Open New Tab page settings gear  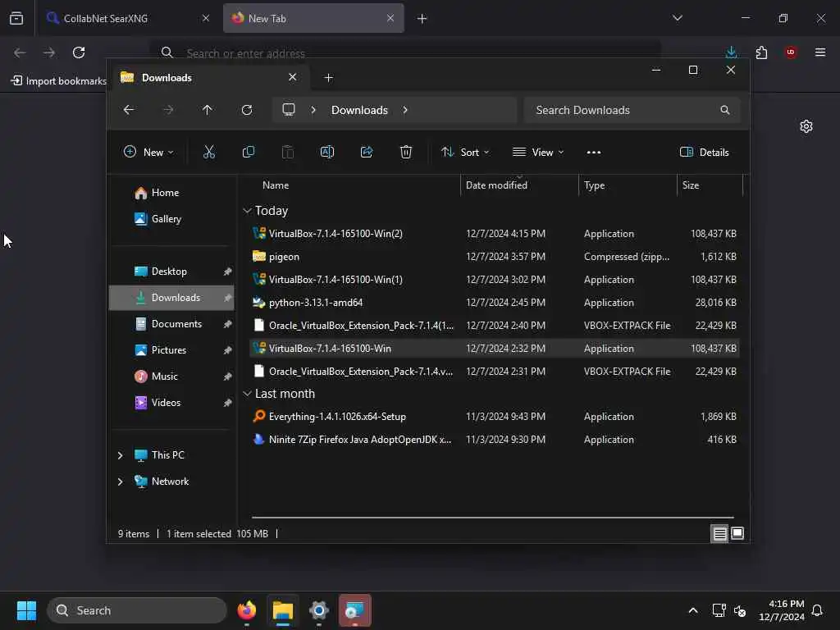point(806,126)
